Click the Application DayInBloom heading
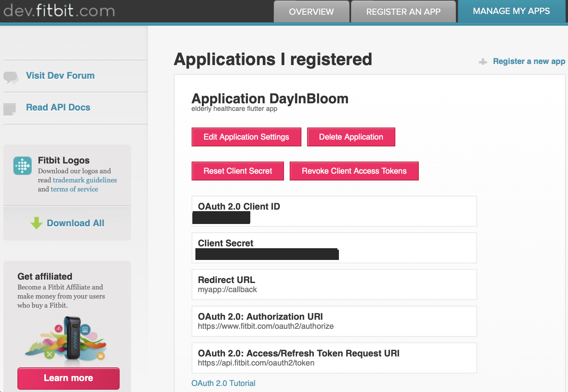 (270, 98)
